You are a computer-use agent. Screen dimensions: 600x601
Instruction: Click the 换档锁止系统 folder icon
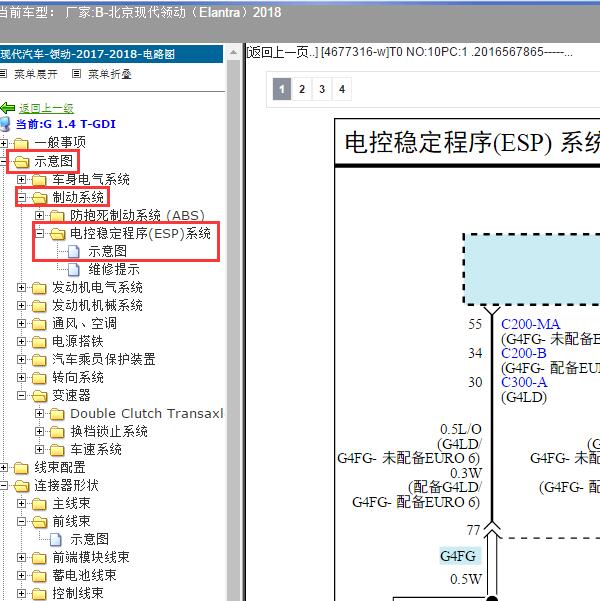[57, 432]
